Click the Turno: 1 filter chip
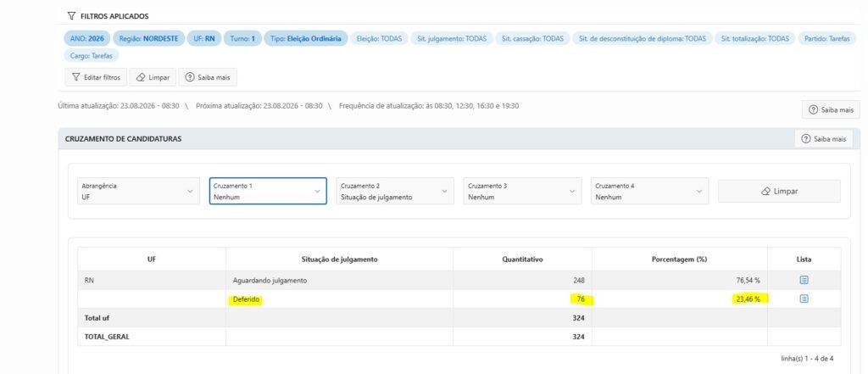This screenshot has height=374, width=868. click(x=242, y=39)
